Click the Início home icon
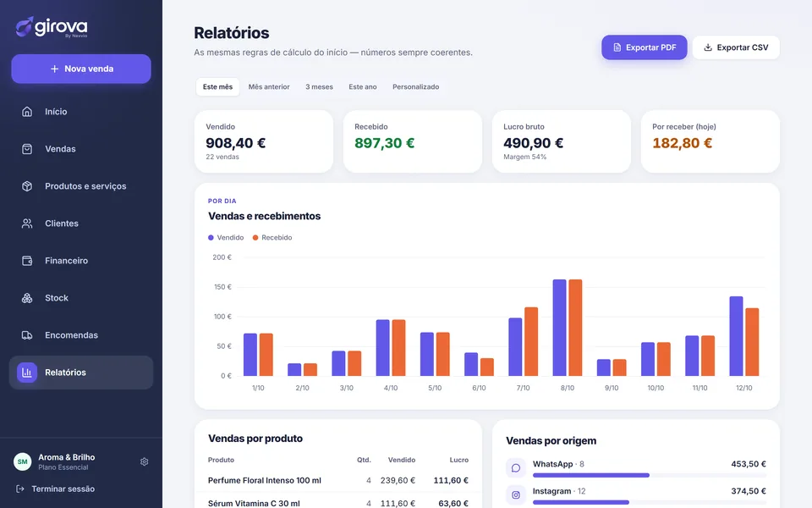Screen dimensions: 812x508 (27, 112)
